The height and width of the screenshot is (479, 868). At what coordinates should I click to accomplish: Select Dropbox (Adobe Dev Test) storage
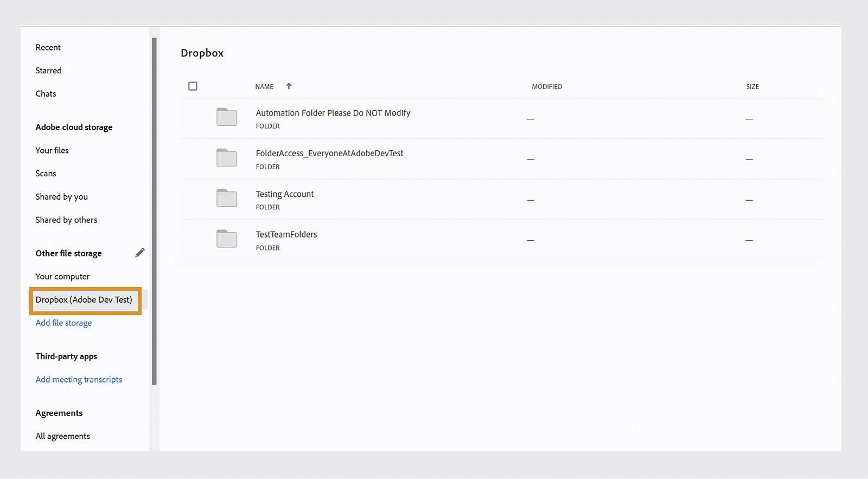tap(84, 300)
